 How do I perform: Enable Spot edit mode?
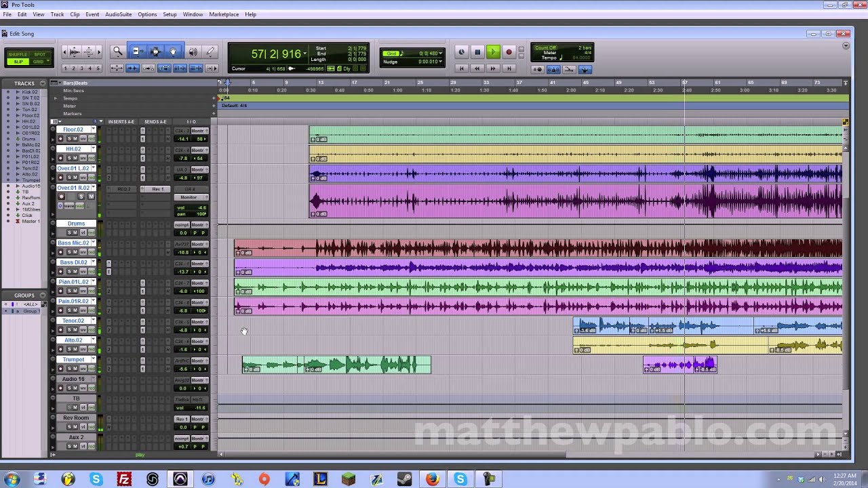[x=40, y=54]
